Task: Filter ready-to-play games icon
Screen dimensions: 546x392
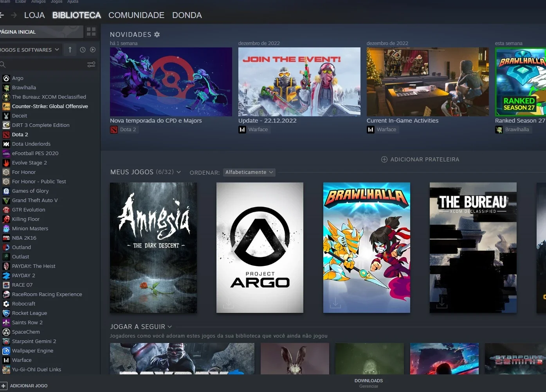Action: (93, 50)
